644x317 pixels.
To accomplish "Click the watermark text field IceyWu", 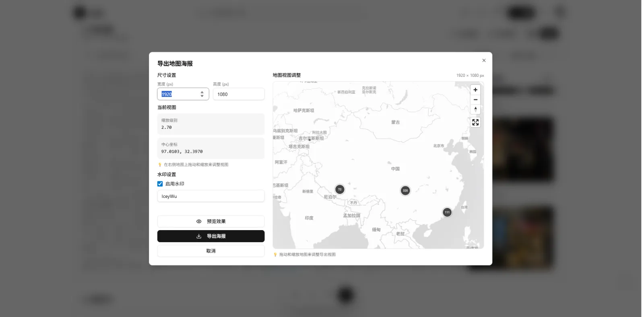I will tap(211, 196).
